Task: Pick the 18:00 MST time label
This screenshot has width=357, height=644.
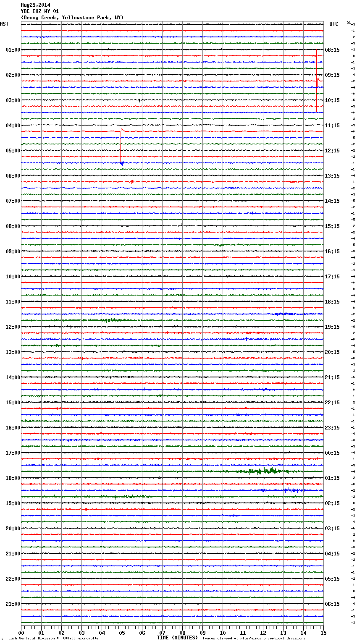Action: (x=13, y=478)
